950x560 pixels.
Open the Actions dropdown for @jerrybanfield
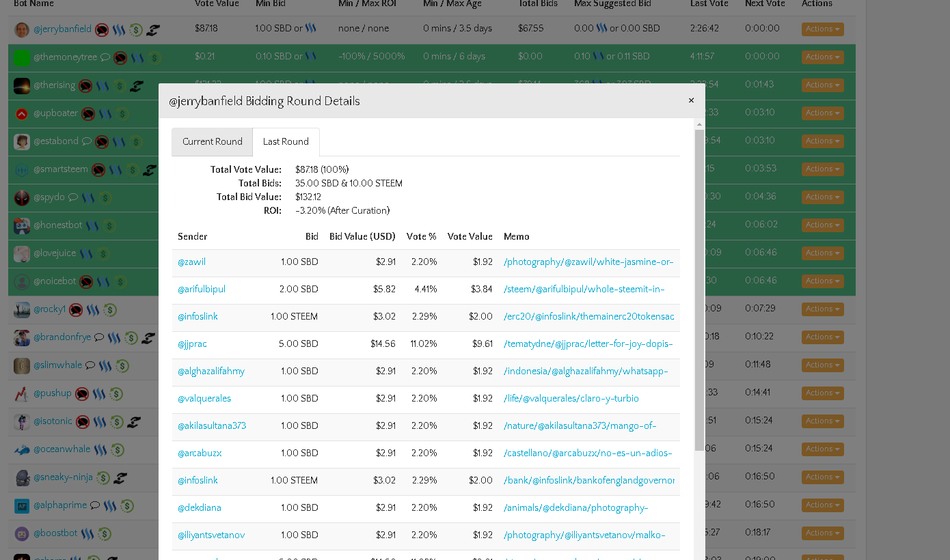pos(822,29)
